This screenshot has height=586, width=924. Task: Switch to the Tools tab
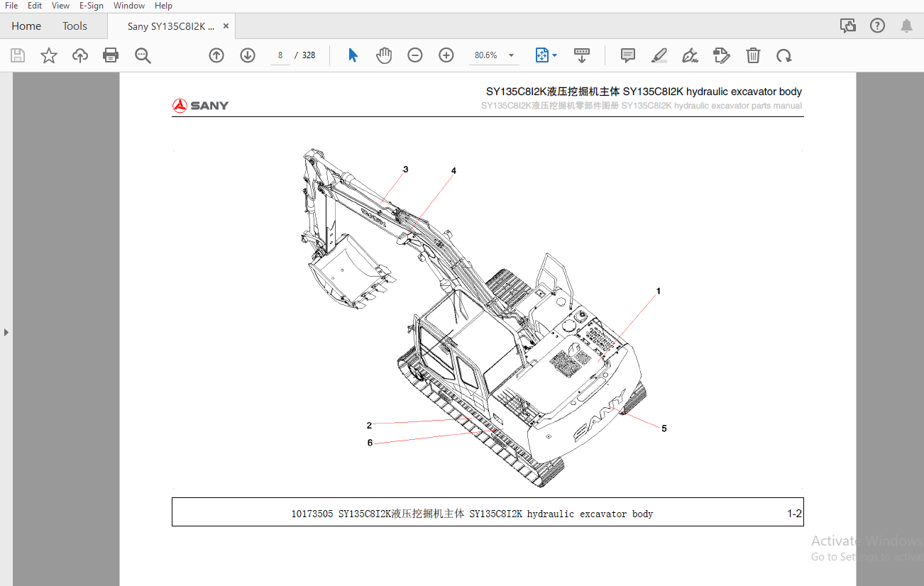click(75, 26)
